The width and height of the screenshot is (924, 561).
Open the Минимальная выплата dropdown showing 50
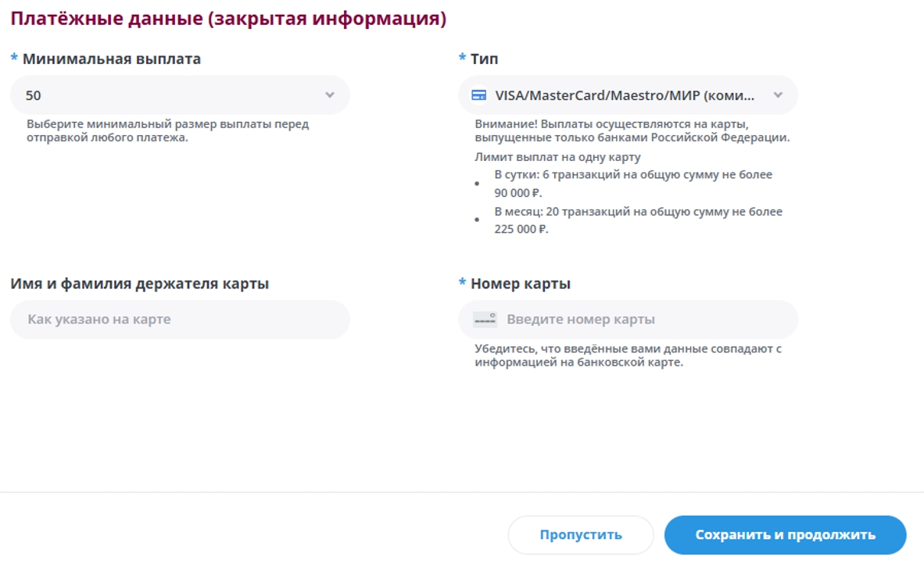180,95
